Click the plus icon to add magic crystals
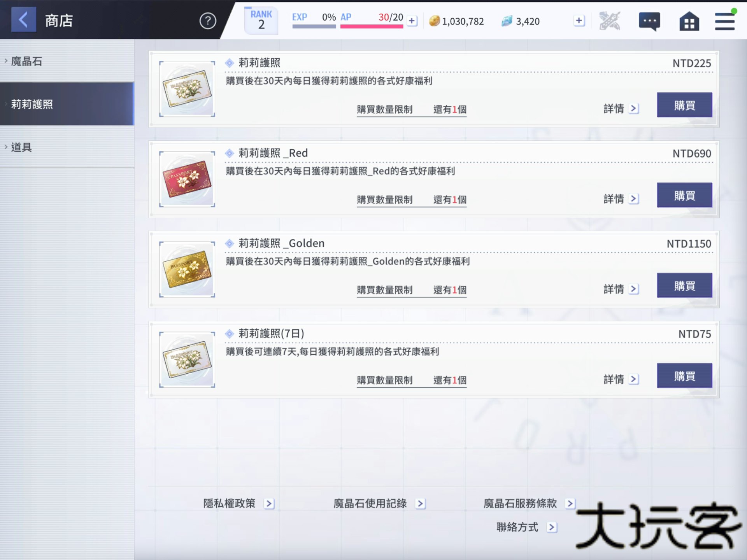 tap(579, 21)
